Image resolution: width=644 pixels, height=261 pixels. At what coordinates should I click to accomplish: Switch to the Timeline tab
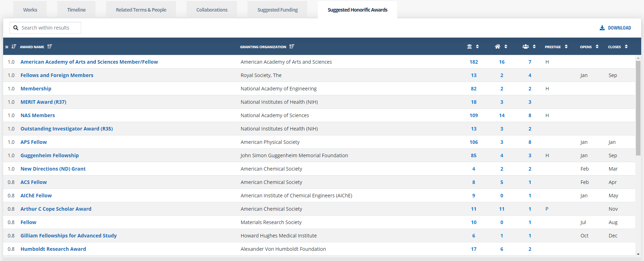(x=77, y=9)
